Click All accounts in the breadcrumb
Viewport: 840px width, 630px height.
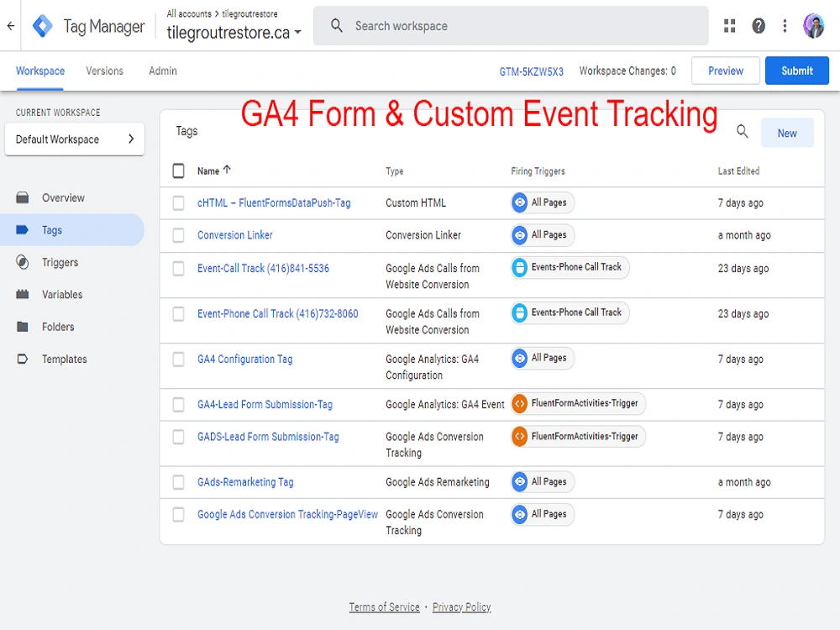click(188, 14)
